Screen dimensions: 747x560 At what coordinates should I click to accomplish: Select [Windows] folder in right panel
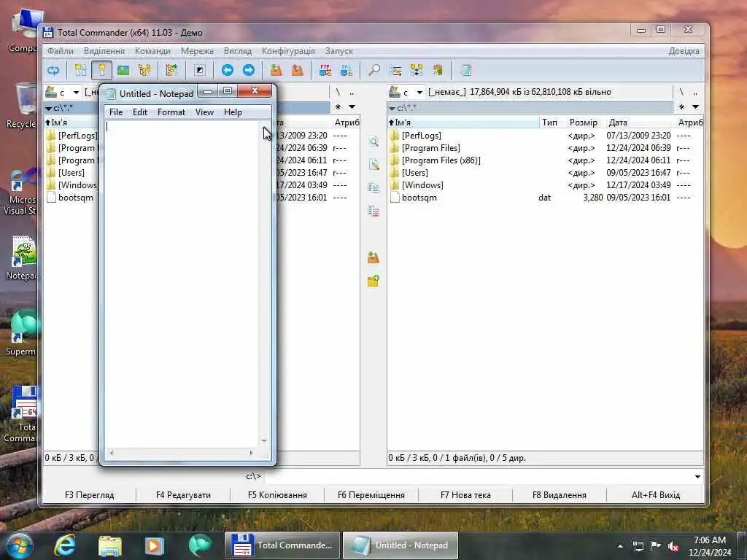coord(422,185)
